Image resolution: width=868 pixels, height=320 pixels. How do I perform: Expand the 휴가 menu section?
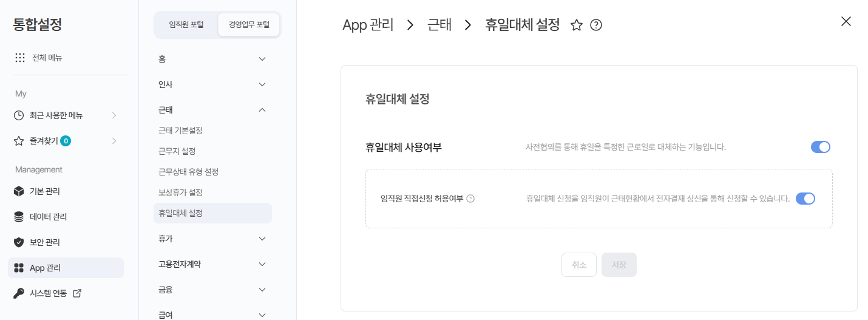tap(262, 239)
